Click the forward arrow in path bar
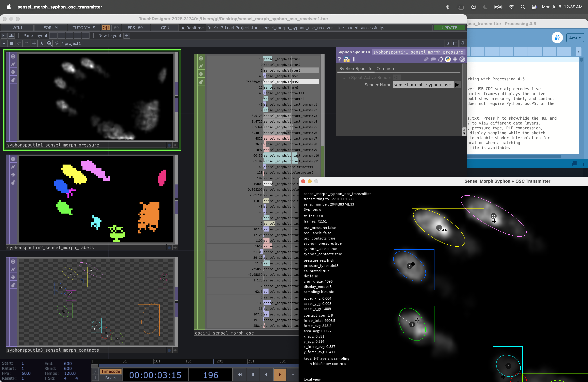The image size is (588, 382). pos(26,43)
